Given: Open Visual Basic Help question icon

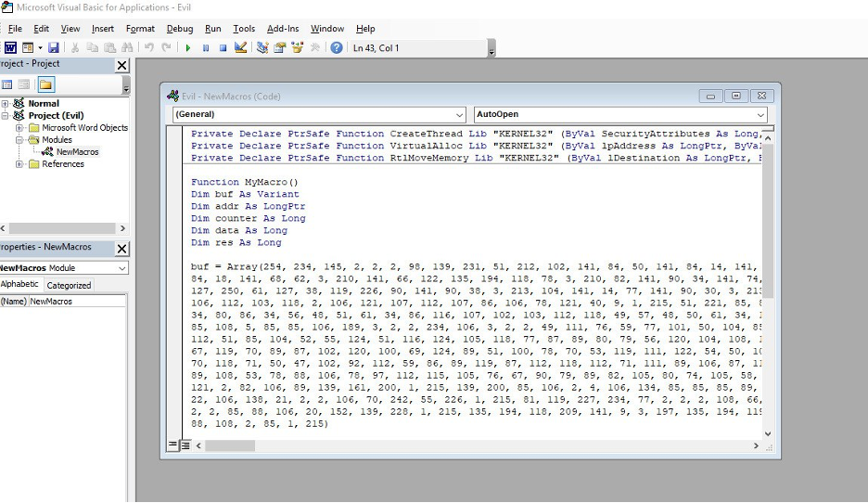Looking at the screenshot, I should [x=336, y=47].
